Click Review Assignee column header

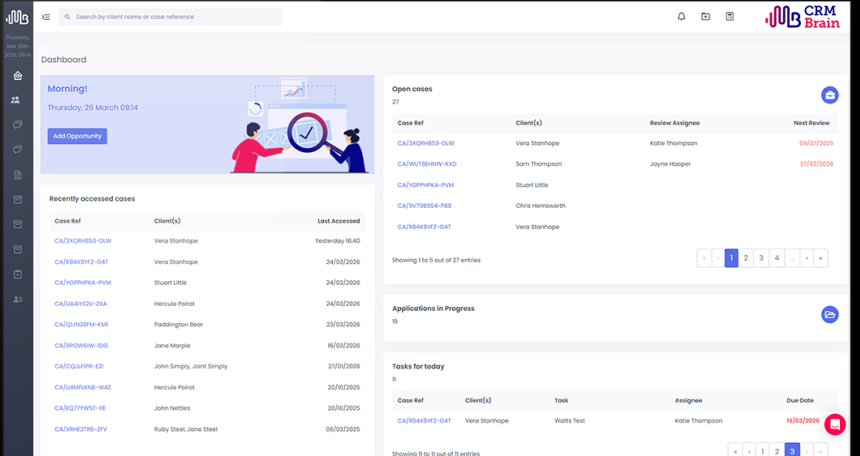click(x=675, y=123)
